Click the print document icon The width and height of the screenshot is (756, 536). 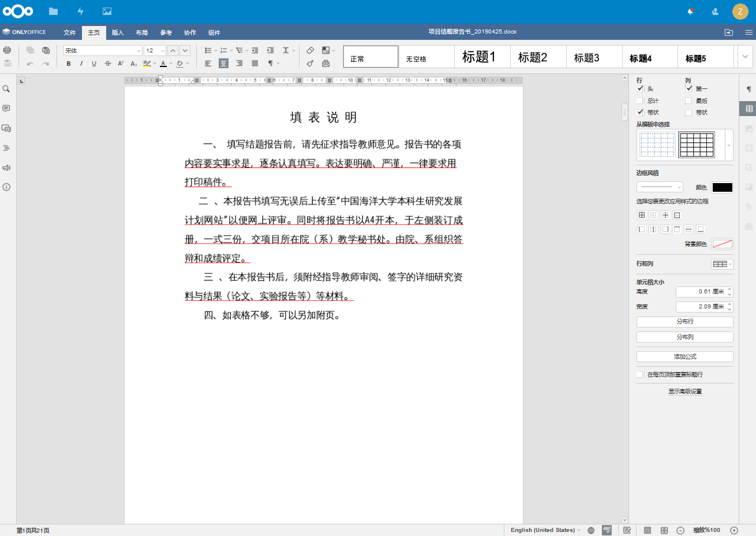coord(8,50)
